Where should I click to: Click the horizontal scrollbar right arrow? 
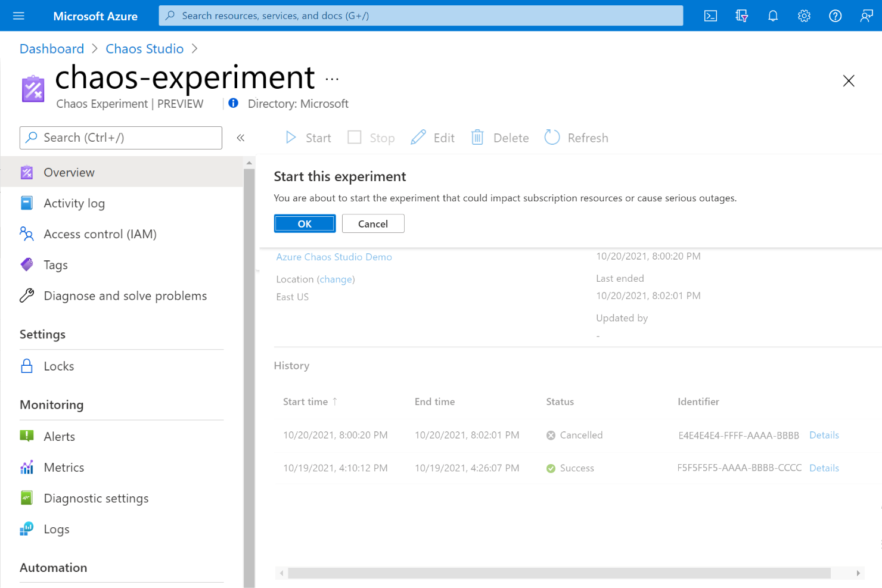[858, 573]
